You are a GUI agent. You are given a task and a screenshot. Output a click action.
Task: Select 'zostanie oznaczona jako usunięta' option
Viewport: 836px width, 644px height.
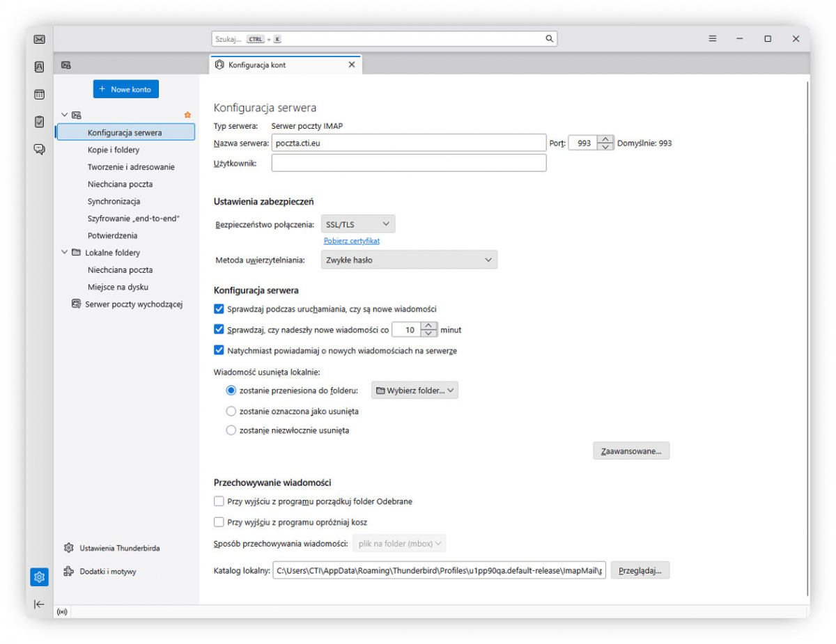231,411
